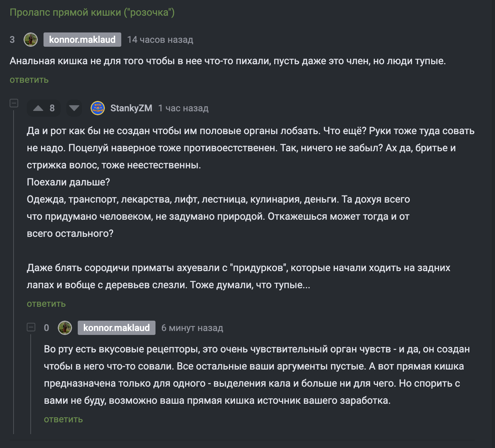
Task: Click ответить under StankyZM's comment
Action: coord(46,304)
